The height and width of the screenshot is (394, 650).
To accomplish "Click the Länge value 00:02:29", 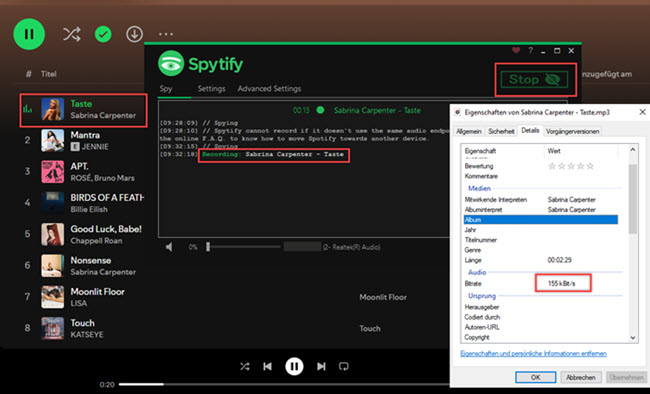I will [x=560, y=260].
